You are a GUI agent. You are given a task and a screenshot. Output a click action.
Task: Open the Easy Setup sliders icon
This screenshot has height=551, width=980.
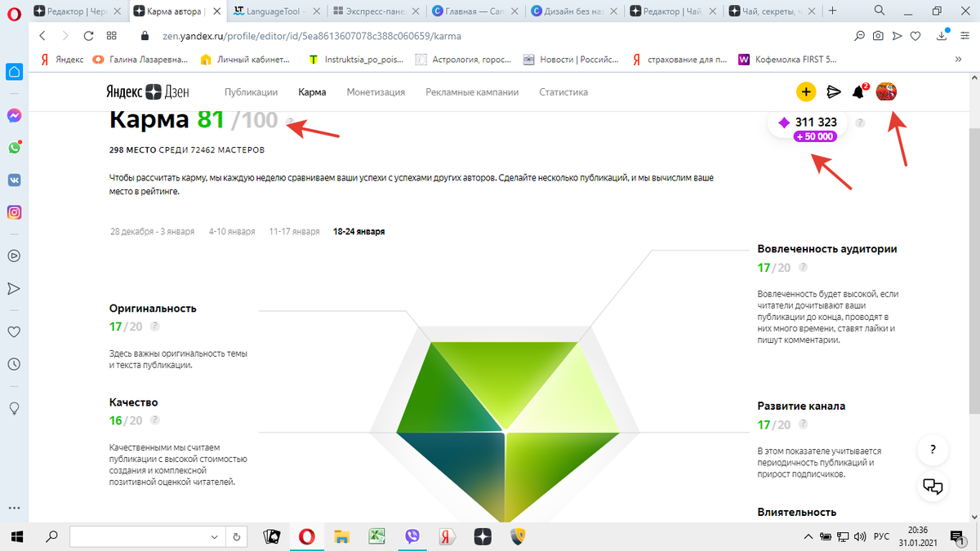(965, 36)
